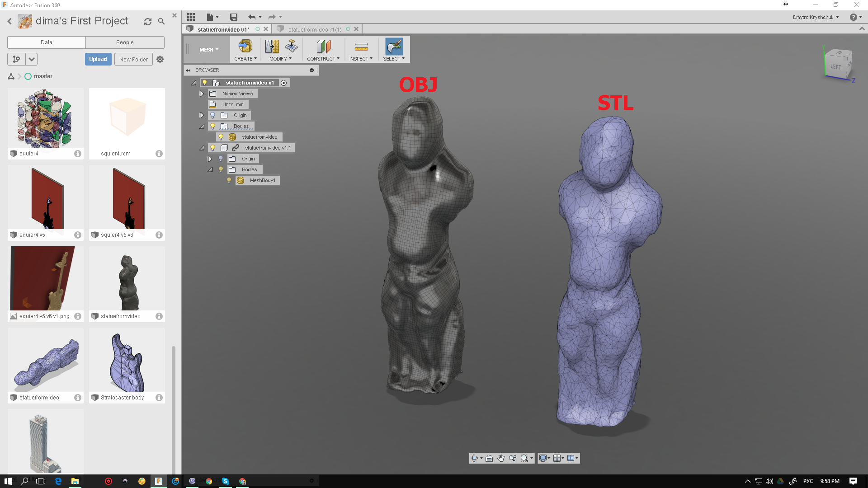Toggle visibility bulb of statuefromvideo body
The image size is (868, 488).
[x=221, y=137]
